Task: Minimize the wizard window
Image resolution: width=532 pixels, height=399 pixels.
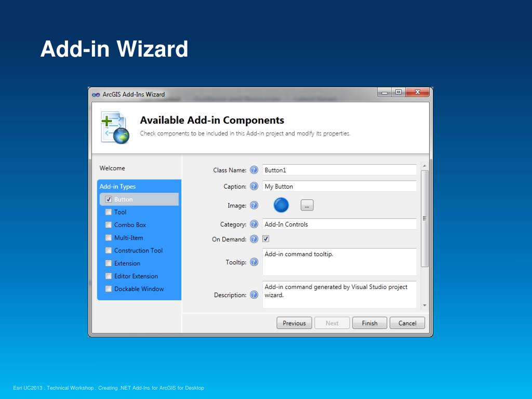Action: point(385,92)
